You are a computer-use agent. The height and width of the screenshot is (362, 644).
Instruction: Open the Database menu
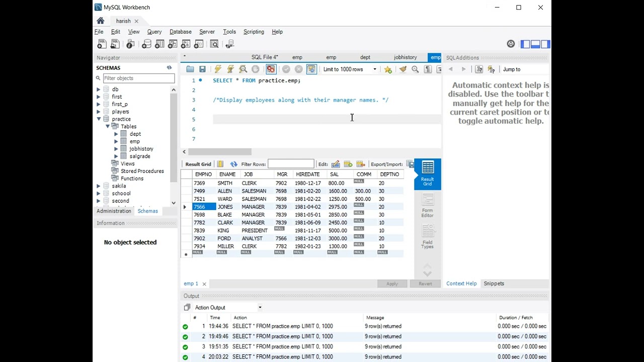(x=181, y=32)
